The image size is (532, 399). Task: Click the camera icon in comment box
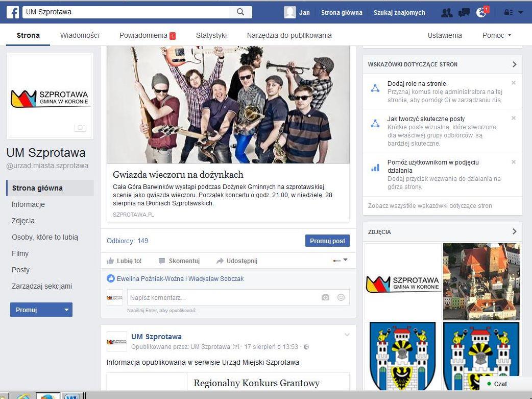click(325, 297)
